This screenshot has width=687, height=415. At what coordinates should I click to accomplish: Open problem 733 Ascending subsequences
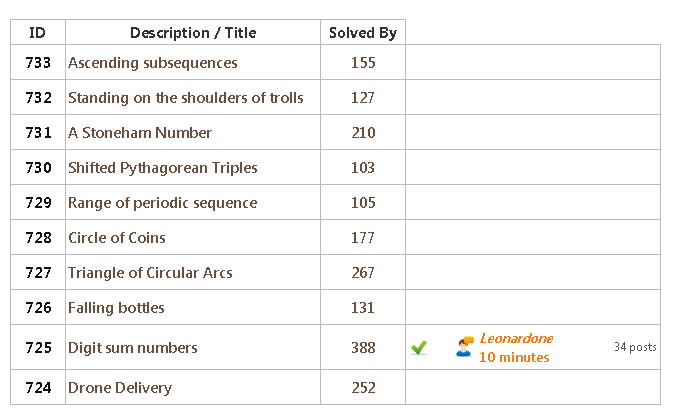click(152, 63)
